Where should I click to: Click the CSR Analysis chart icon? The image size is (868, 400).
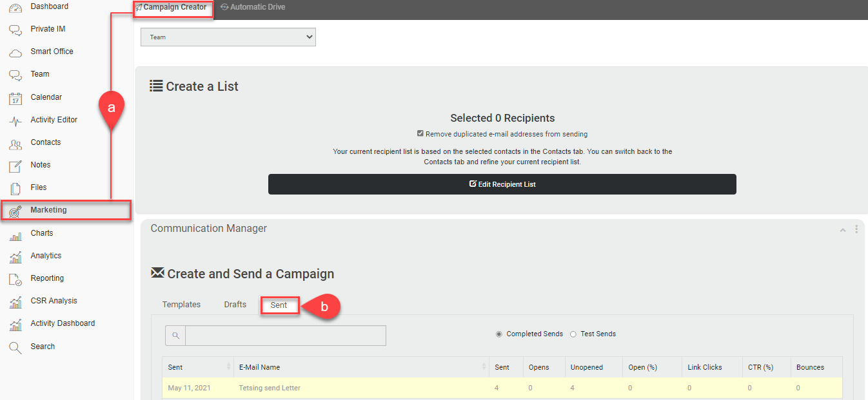pos(15,301)
